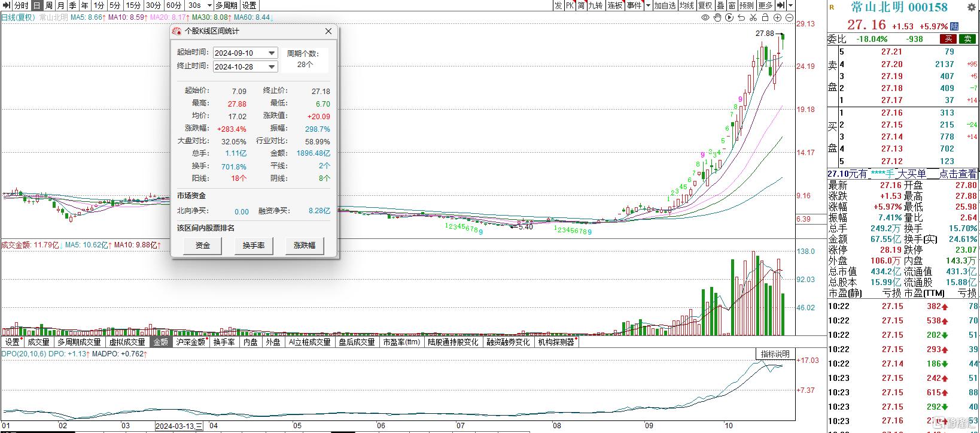Switch to the 换手率 indicator tab

pos(224,342)
